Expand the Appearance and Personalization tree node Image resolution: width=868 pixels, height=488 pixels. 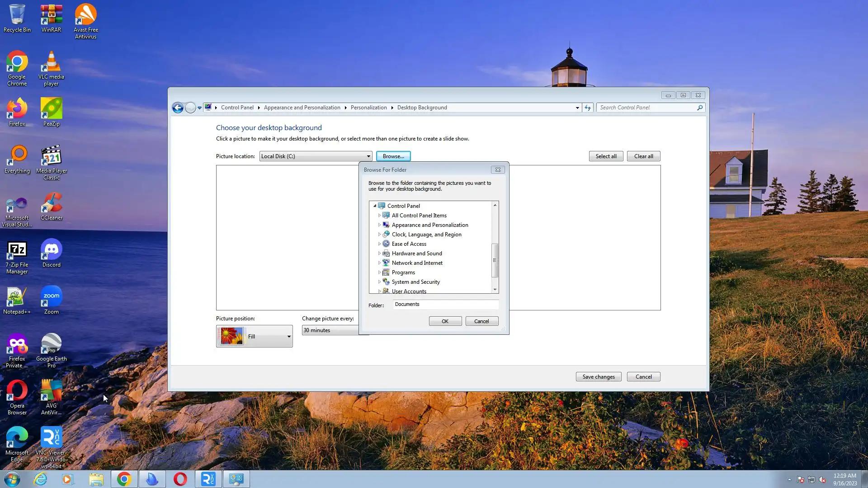coord(379,225)
